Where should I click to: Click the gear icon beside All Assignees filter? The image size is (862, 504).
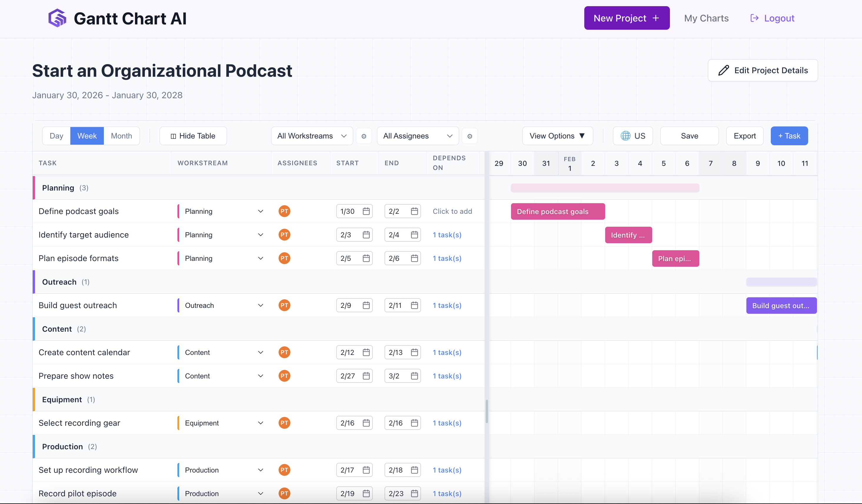click(470, 136)
